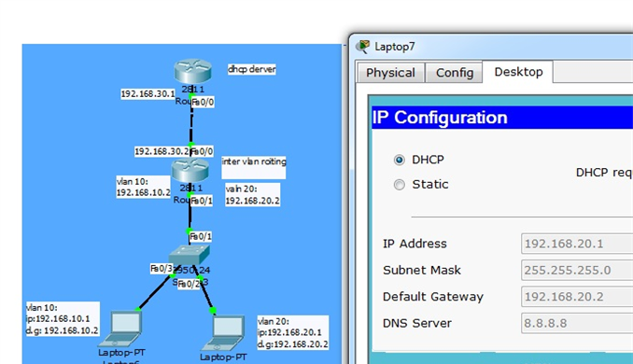
Task: Open the vlan 10 laptop icon
Action: tap(122, 328)
